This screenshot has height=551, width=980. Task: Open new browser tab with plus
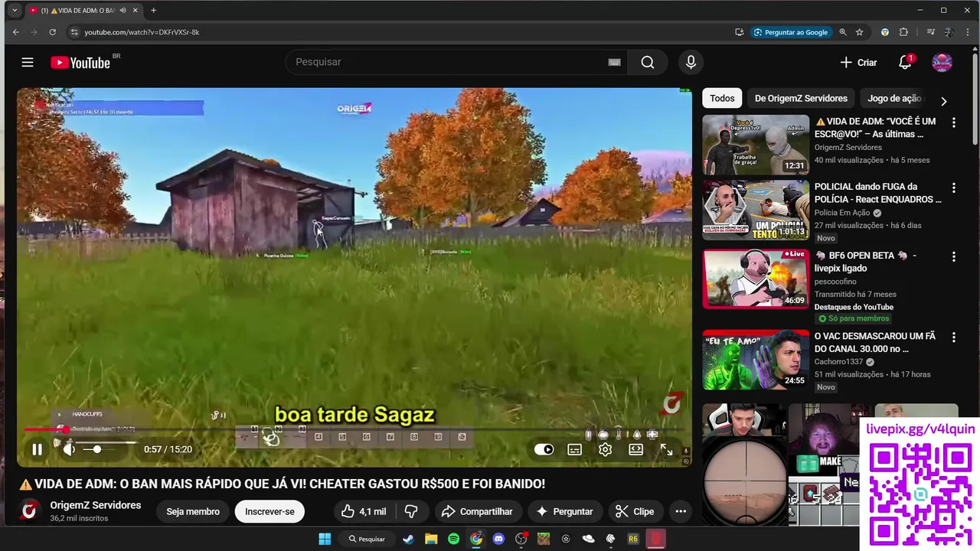click(x=153, y=10)
